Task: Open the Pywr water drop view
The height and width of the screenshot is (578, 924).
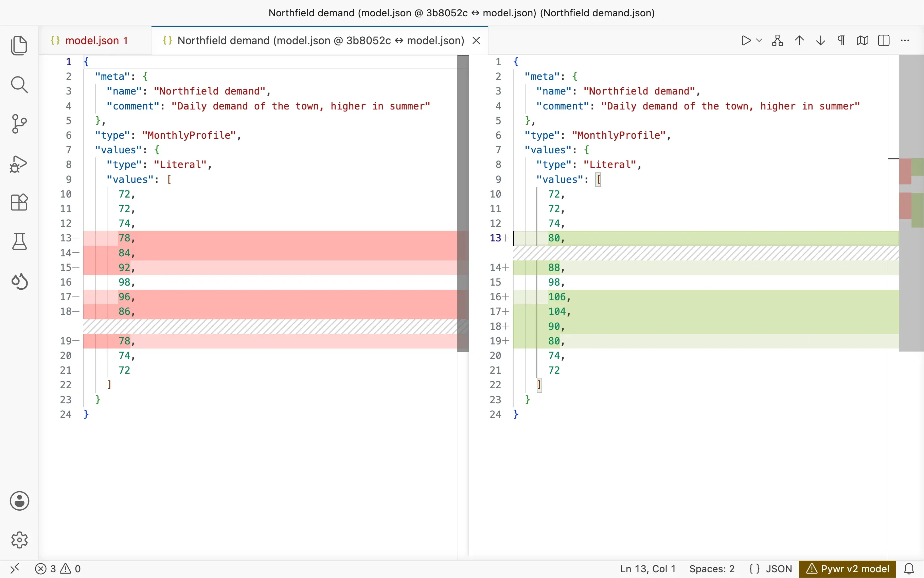Action: point(19,281)
